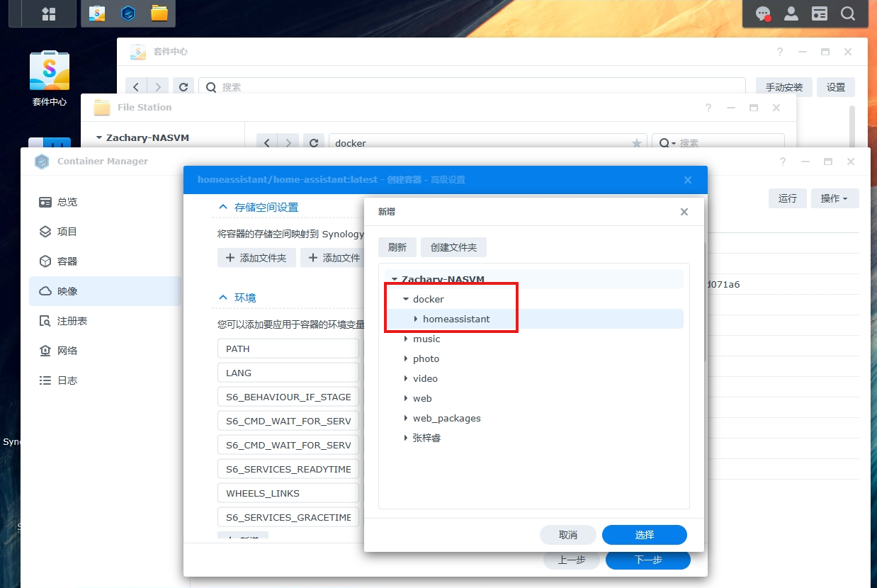Viewport: 877px width, 588px height.
Task: Open the notifications chat icon
Action: [763, 13]
